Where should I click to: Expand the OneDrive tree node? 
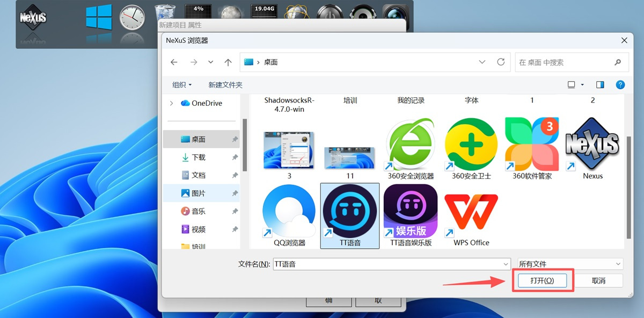click(171, 103)
